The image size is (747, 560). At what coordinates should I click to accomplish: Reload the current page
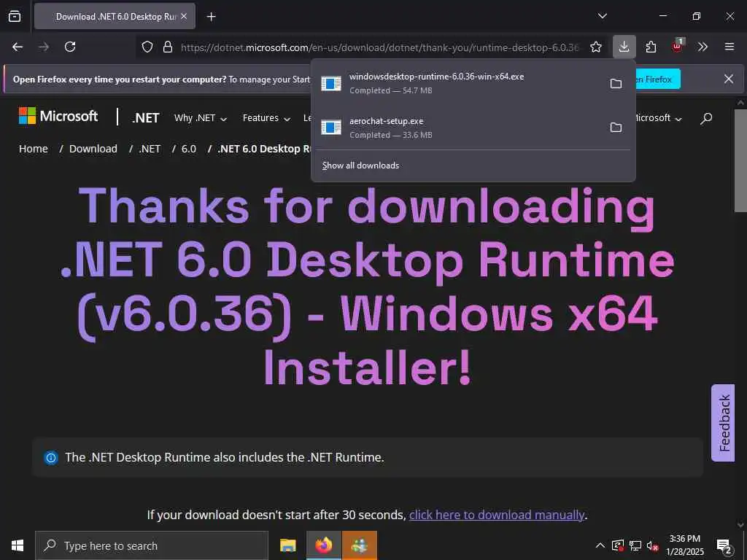(x=70, y=47)
